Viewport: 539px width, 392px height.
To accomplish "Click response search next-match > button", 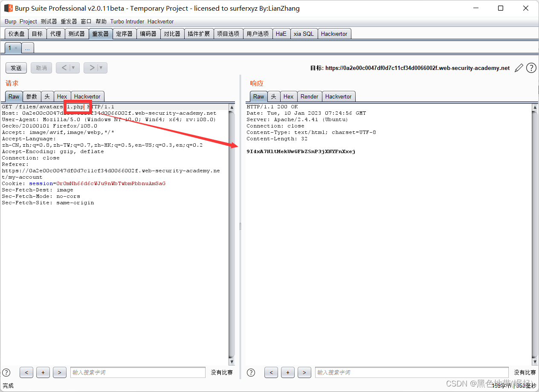I will [x=304, y=372].
